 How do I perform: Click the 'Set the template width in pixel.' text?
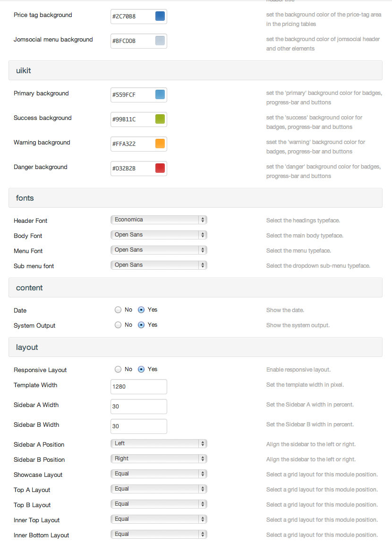(x=305, y=385)
